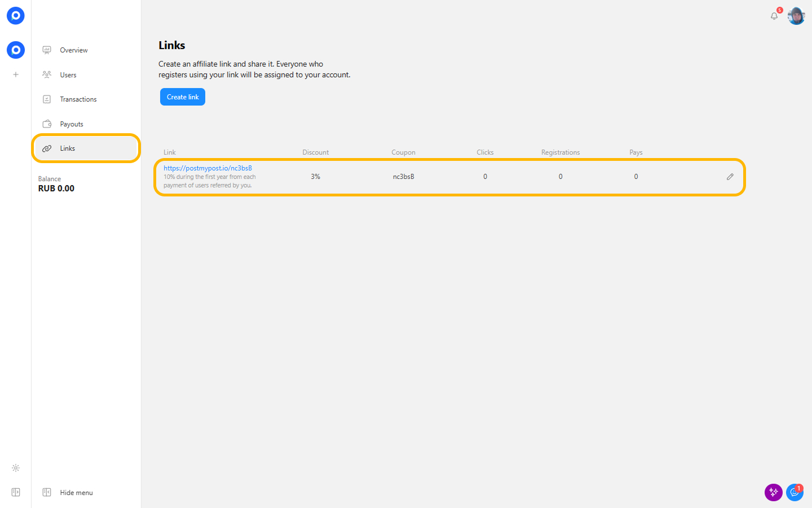Add a new project with plus icon
Screen dimensions: 812x508
[16, 75]
